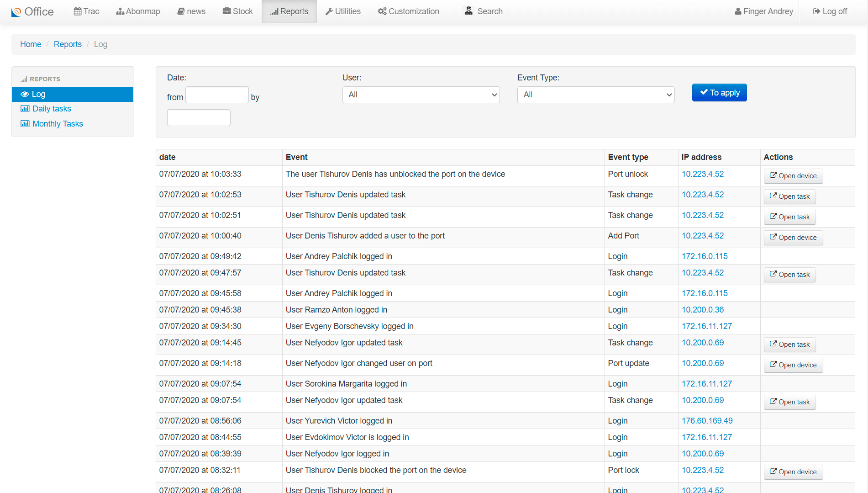
Task: Go to Home breadcrumb
Action: [31, 44]
